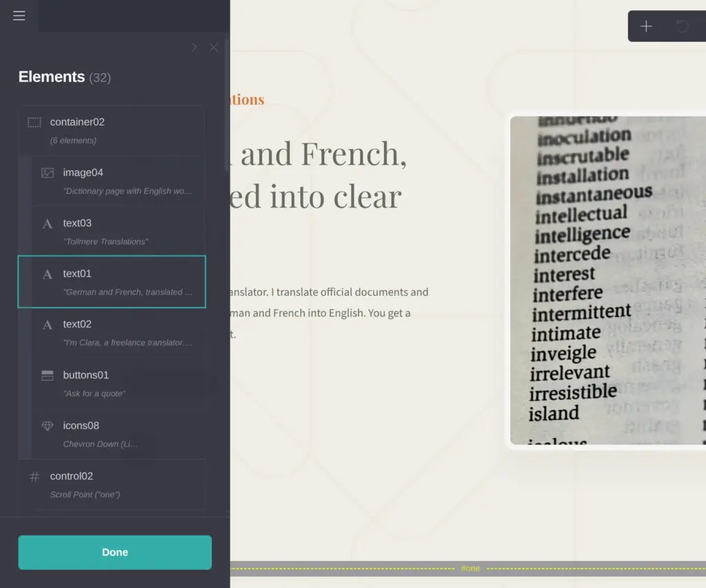This screenshot has width=706, height=588.
Task: Select the buttons01 element icon
Action: (48, 375)
